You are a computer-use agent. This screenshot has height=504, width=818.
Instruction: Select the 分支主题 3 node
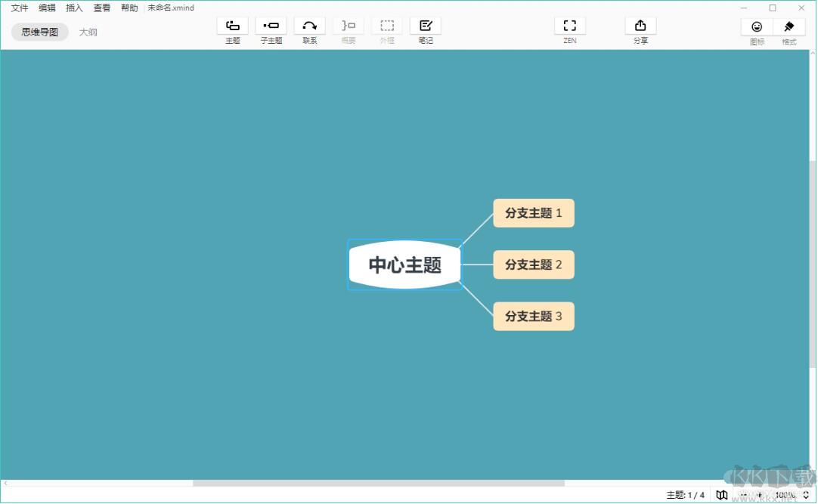tap(534, 317)
